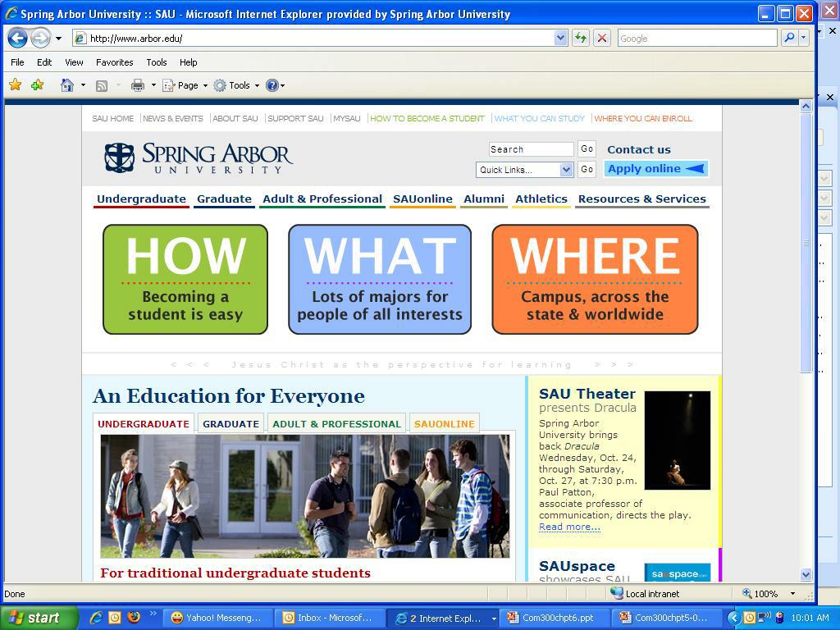This screenshot has height=630, width=840.
Task: Open the File menu
Action: [18, 62]
